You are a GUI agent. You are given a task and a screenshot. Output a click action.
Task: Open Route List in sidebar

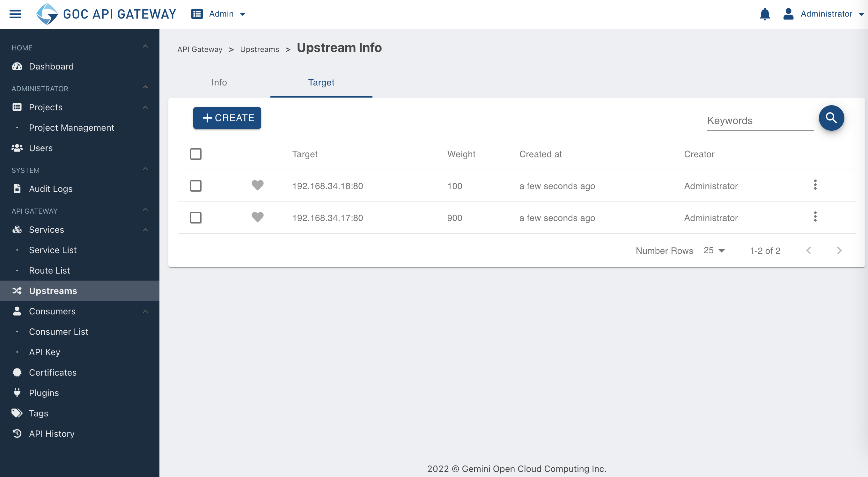click(x=49, y=270)
